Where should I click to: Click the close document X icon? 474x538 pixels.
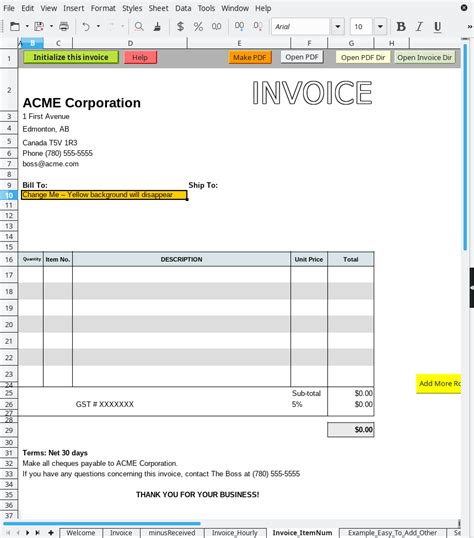point(464,8)
